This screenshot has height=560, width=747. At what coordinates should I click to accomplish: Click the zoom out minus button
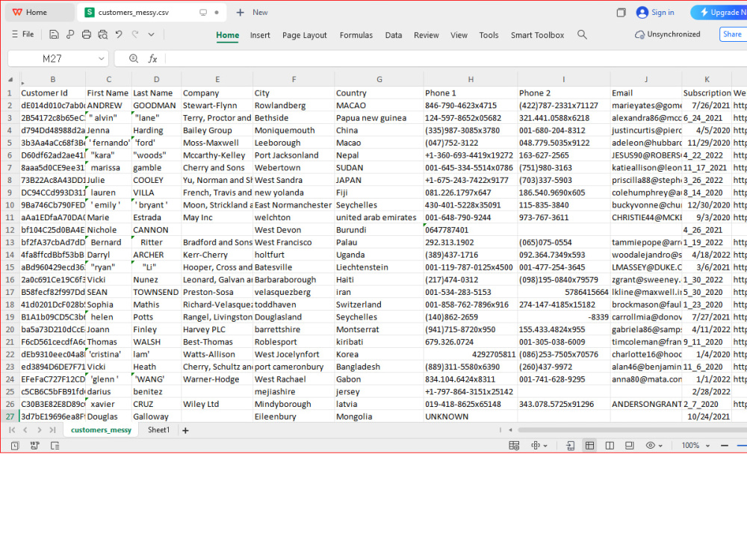point(725,446)
